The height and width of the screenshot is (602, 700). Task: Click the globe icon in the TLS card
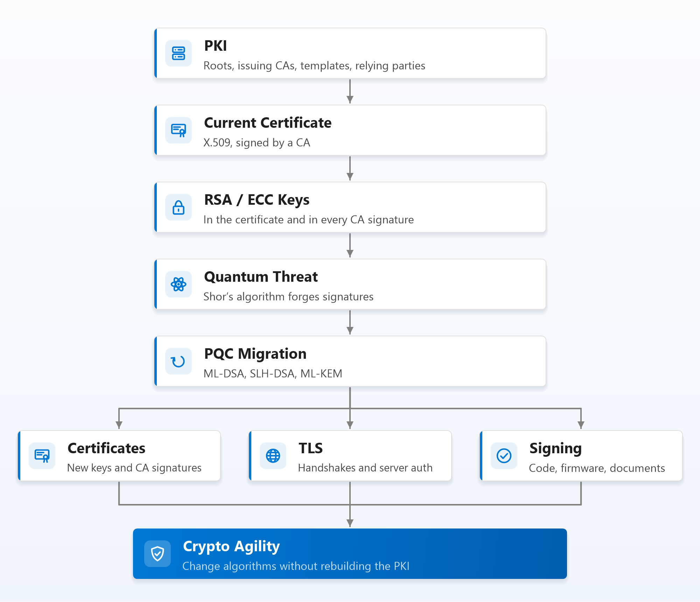[x=273, y=456]
